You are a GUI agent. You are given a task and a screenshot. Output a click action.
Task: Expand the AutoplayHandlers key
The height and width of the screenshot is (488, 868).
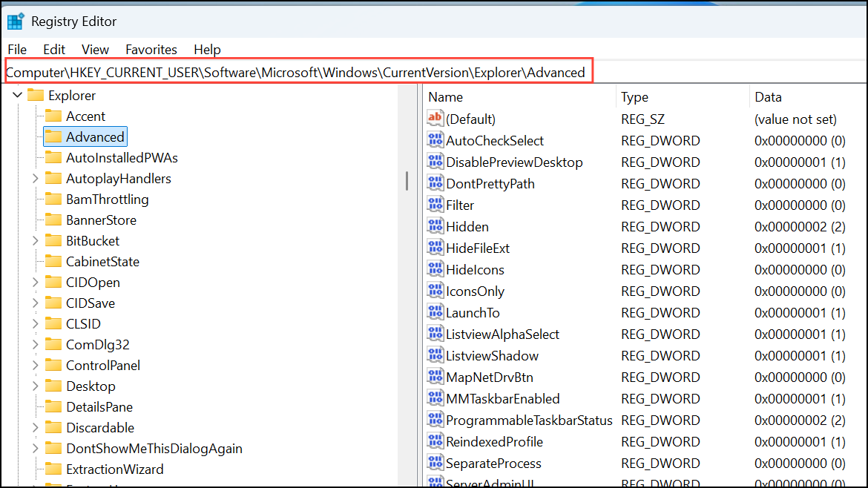tap(36, 178)
